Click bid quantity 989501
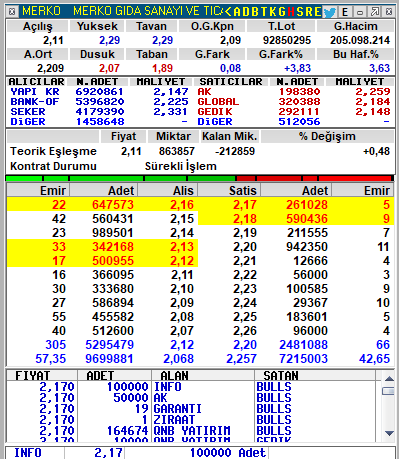The image size is (399, 459). pyautogui.click(x=113, y=233)
